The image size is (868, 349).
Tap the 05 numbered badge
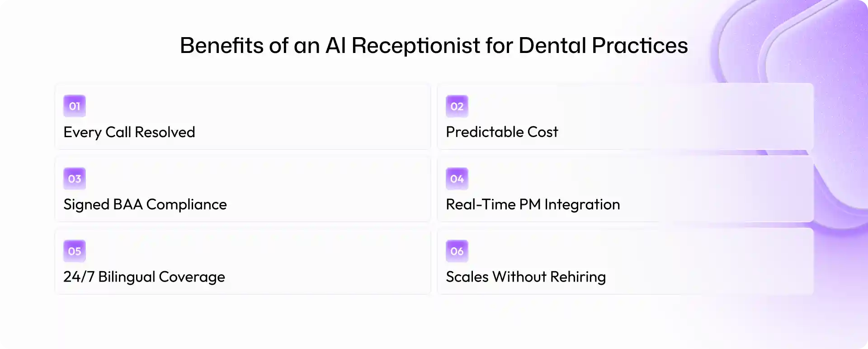coord(75,251)
